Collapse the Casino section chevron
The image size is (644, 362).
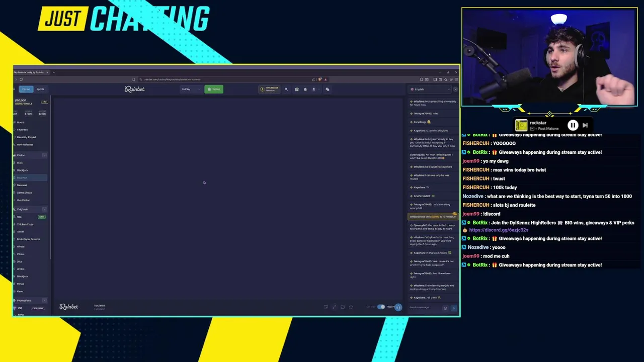coord(44,155)
